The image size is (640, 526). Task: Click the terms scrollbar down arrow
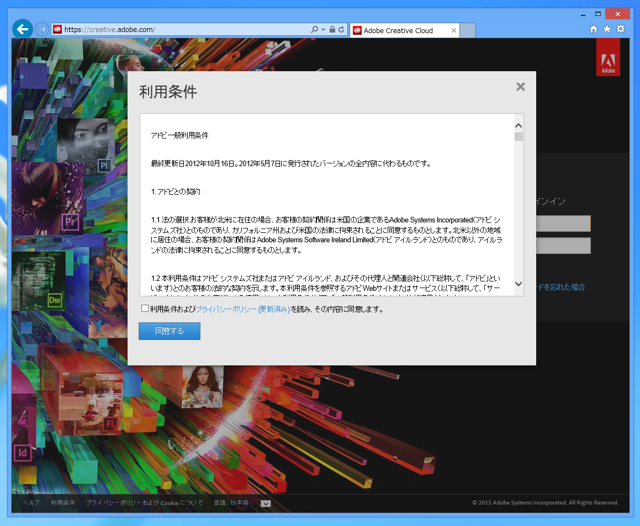pos(519,284)
